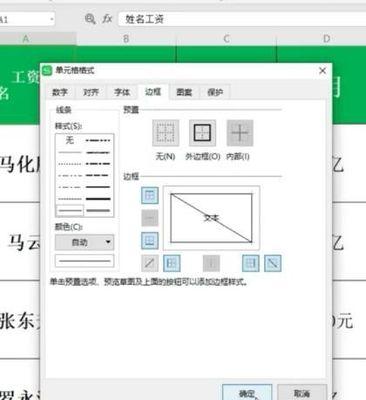This screenshot has height=400, width=366.
Task: Switch to the 对齐 tab
Action: [x=91, y=92]
